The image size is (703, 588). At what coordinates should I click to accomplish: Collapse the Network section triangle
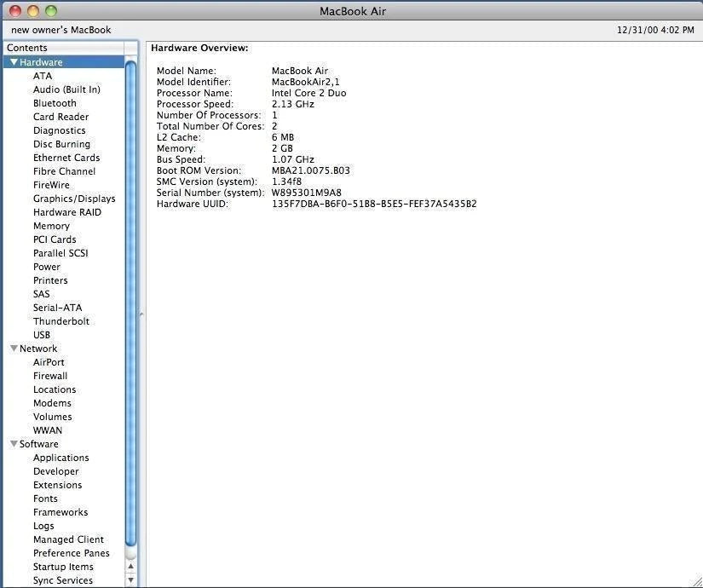(x=14, y=349)
